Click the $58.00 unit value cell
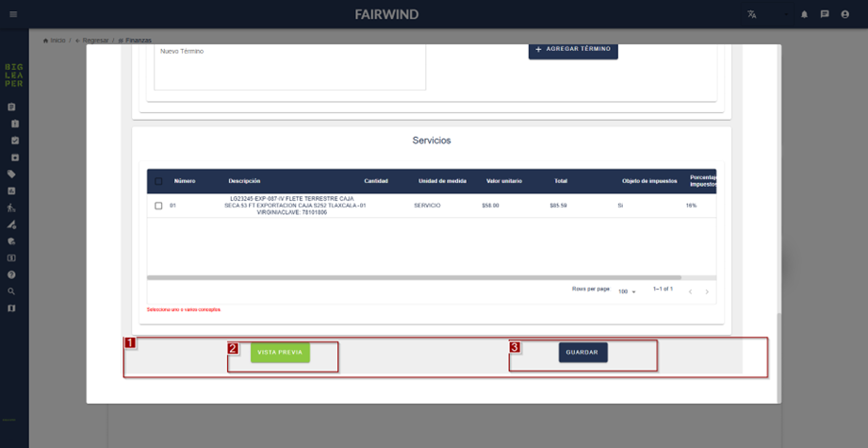The width and height of the screenshot is (868, 448). [490, 206]
